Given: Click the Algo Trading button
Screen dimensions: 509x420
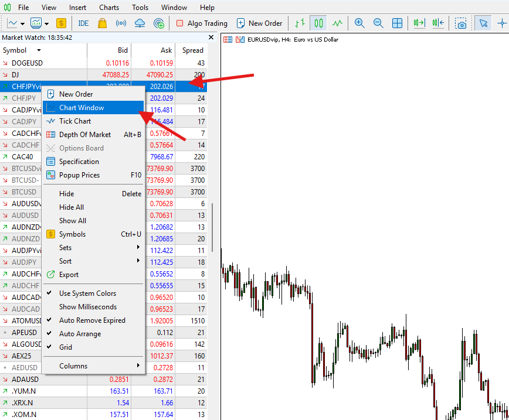Looking at the screenshot, I should click(x=202, y=23).
